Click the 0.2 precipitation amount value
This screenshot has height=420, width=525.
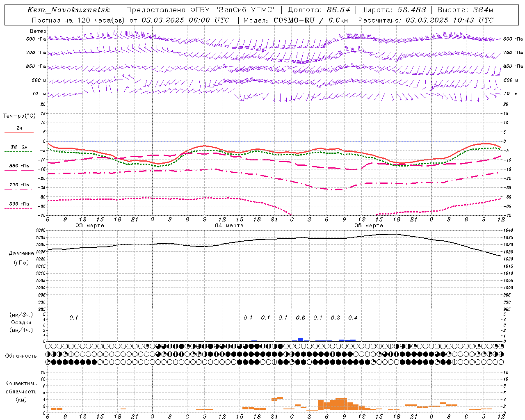[x=336, y=317]
